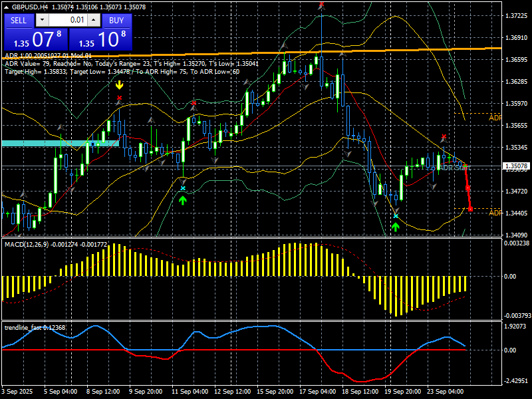Select the red X at the 17 Sep spike top
Viewport: 532px width, 399px height.
pyautogui.click(x=321, y=5)
